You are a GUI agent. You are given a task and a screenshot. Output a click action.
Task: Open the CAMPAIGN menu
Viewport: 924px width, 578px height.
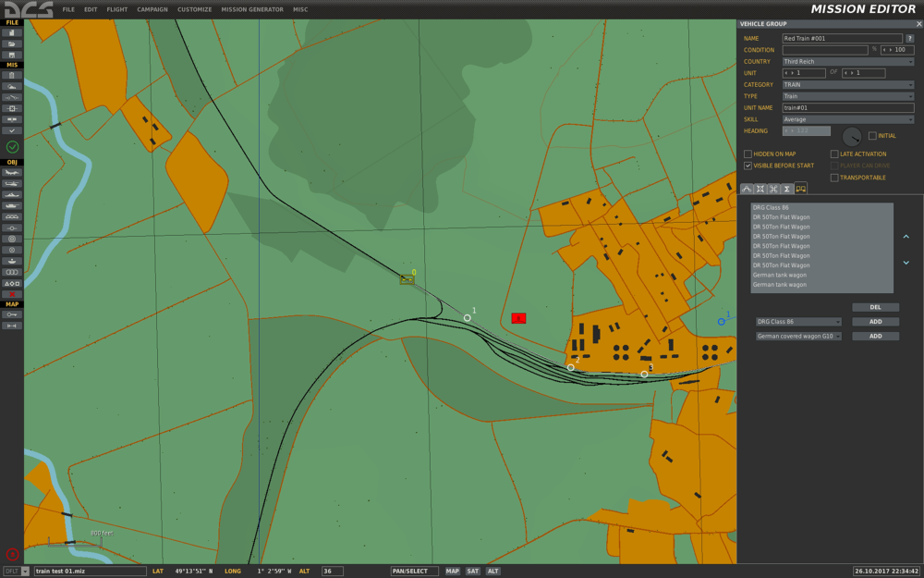[x=152, y=9]
